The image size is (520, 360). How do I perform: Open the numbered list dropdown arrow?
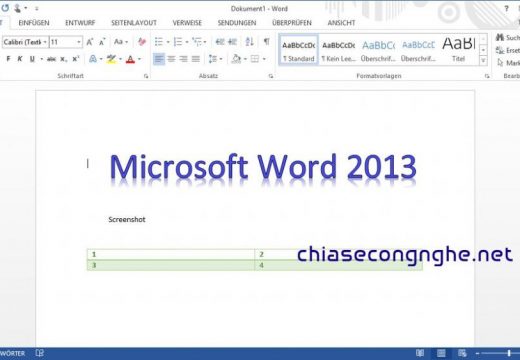click(187, 42)
